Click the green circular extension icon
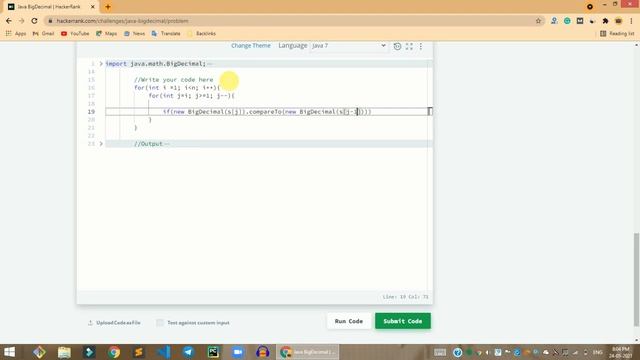 point(567,21)
